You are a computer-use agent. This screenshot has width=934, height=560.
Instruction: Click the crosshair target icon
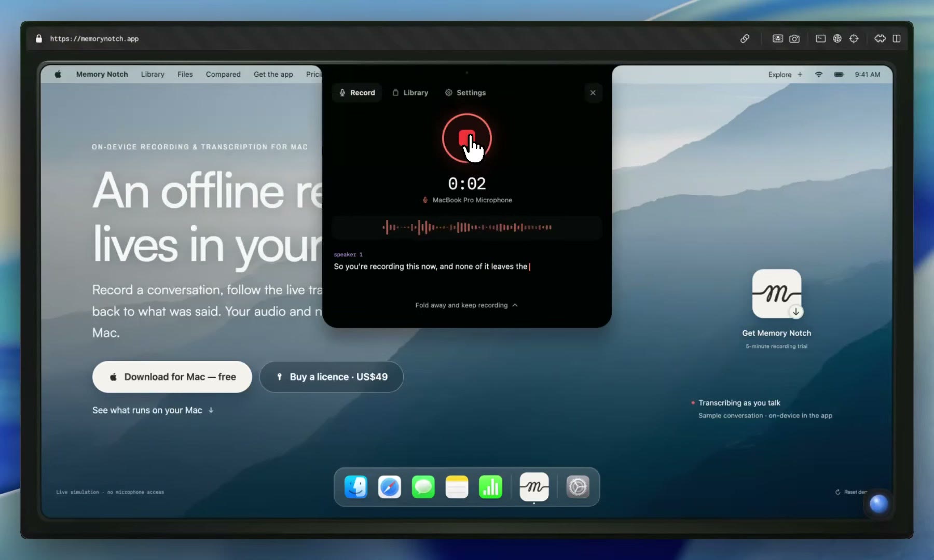pyautogui.click(x=854, y=38)
